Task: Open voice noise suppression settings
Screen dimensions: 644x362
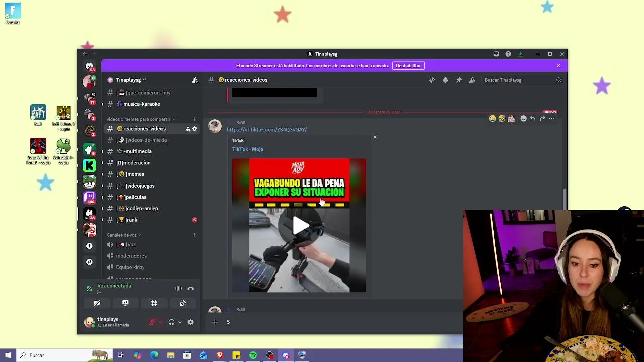Action: [178, 288]
